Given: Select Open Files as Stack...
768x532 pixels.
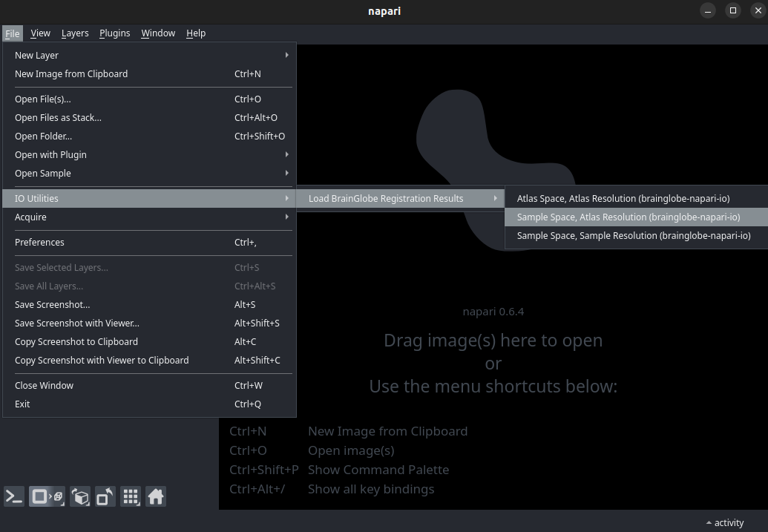Looking at the screenshot, I should click(x=149, y=117).
